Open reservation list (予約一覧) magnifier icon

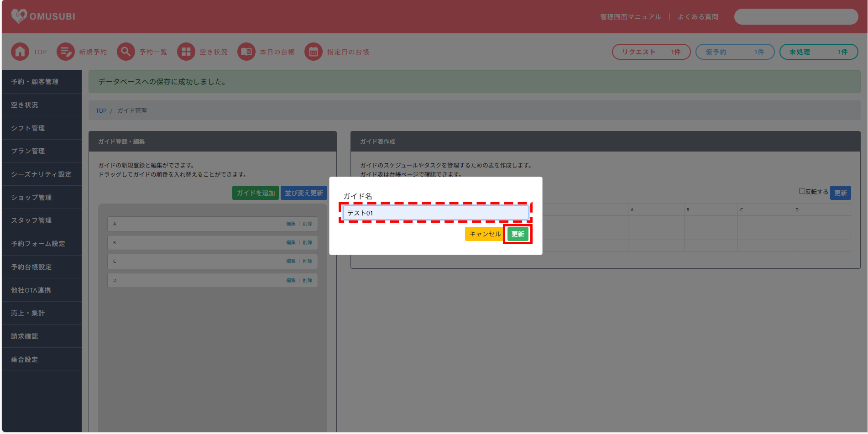126,52
